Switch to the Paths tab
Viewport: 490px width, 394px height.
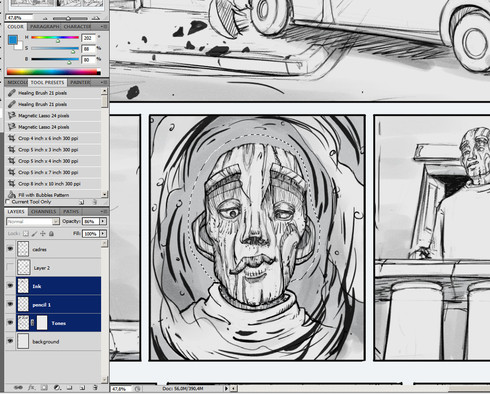click(71, 211)
